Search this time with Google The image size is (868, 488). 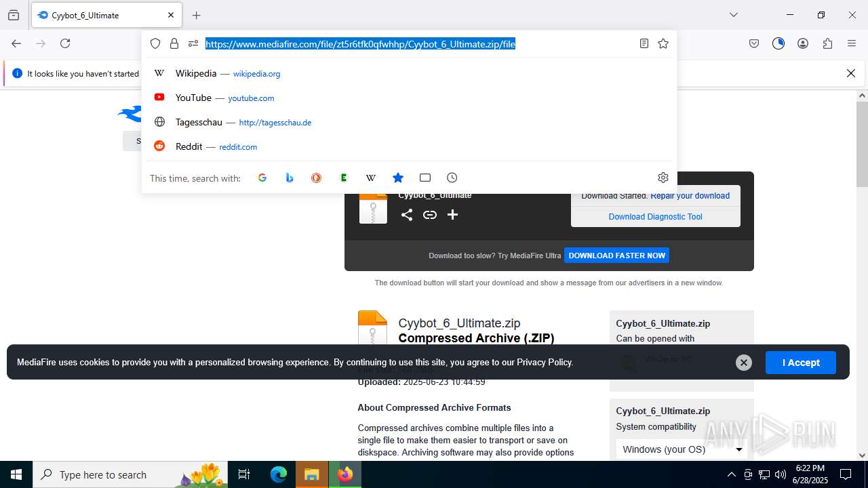point(262,178)
